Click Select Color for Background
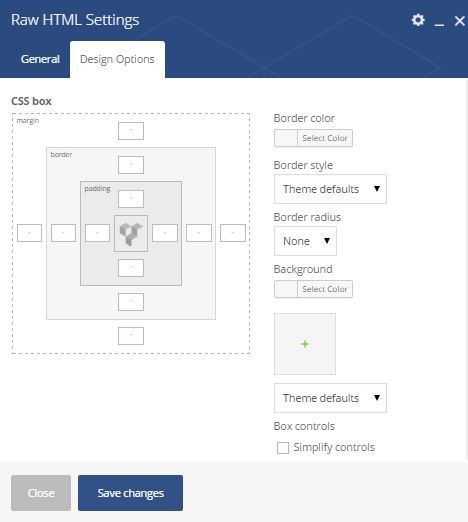This screenshot has width=468, height=522. click(x=325, y=289)
